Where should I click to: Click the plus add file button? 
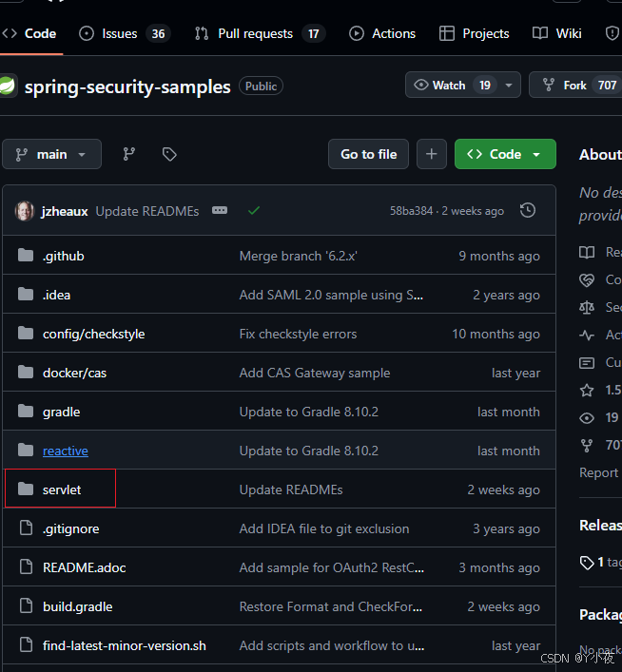(432, 154)
